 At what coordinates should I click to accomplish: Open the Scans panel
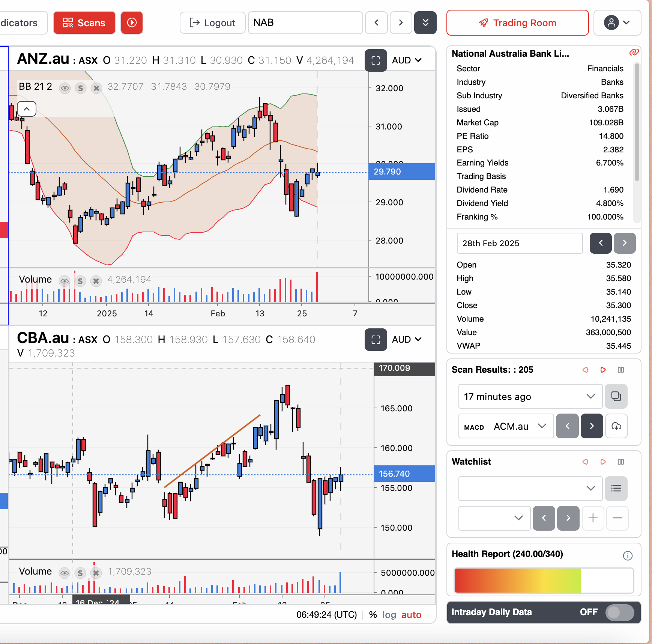click(x=84, y=23)
